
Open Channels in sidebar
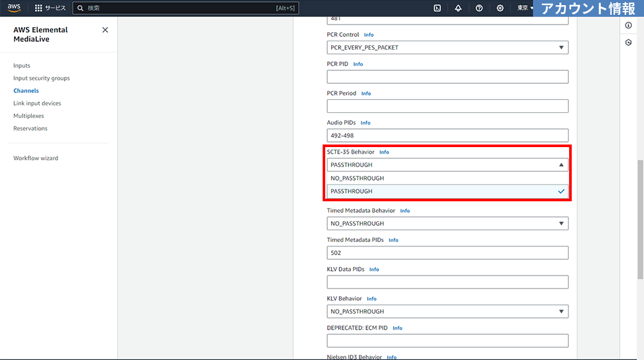point(26,91)
